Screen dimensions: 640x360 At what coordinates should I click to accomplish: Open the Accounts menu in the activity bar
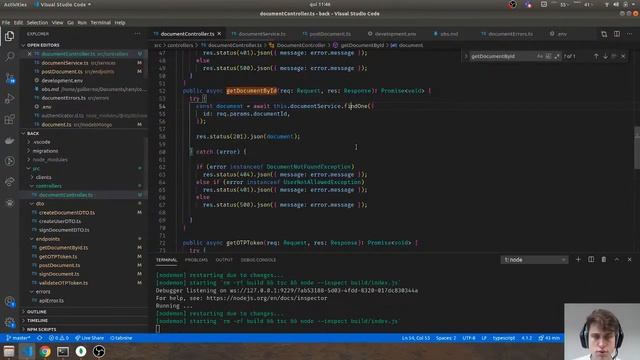pos(9,302)
